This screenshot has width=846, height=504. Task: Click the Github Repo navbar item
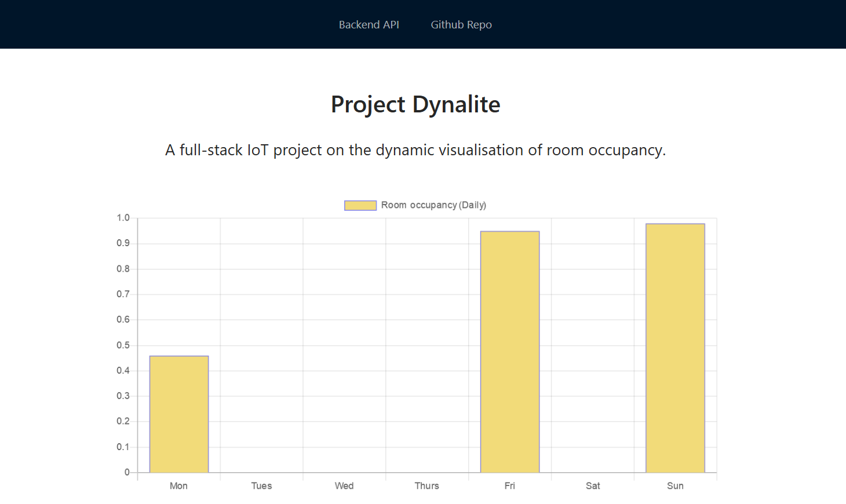(461, 24)
